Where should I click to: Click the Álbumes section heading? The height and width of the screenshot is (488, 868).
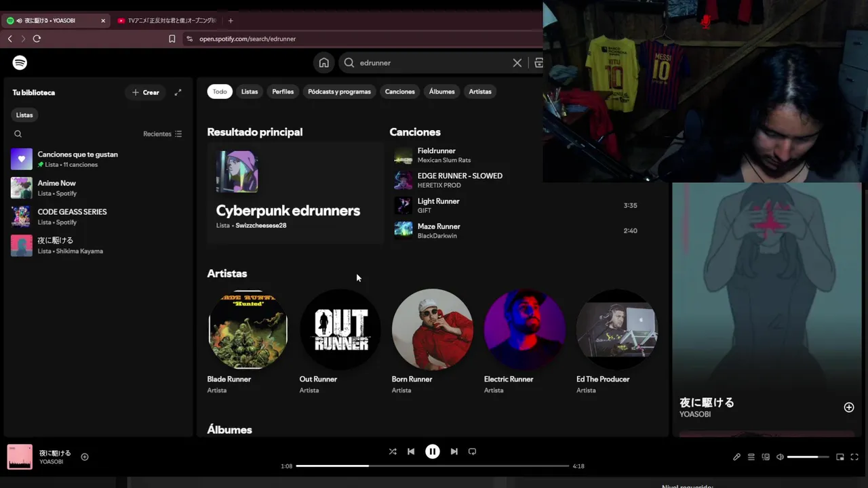pyautogui.click(x=229, y=430)
